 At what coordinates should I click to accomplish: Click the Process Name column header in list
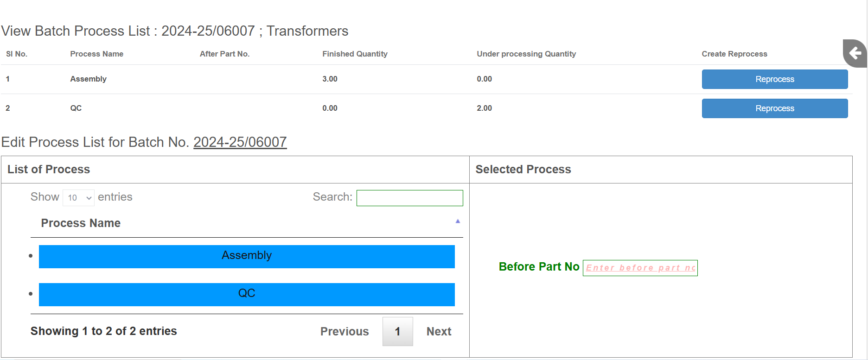click(81, 223)
